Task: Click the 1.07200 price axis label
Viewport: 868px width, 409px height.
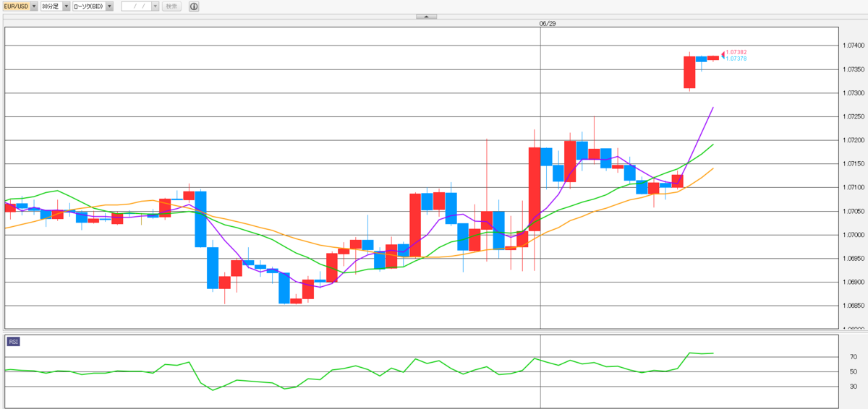Action: 854,140
